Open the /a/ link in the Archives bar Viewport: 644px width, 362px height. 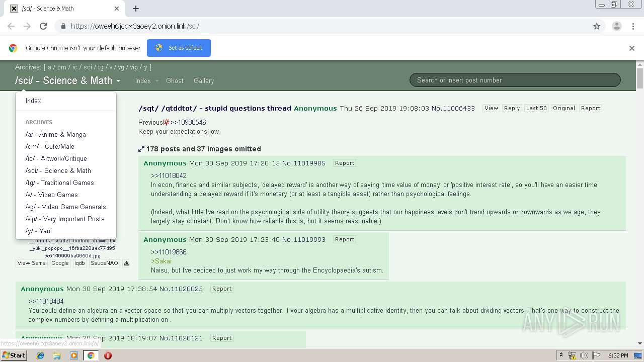pyautogui.click(x=50, y=67)
